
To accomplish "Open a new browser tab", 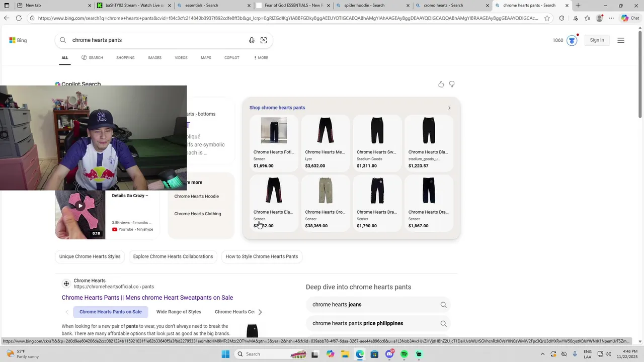I will point(578,6).
